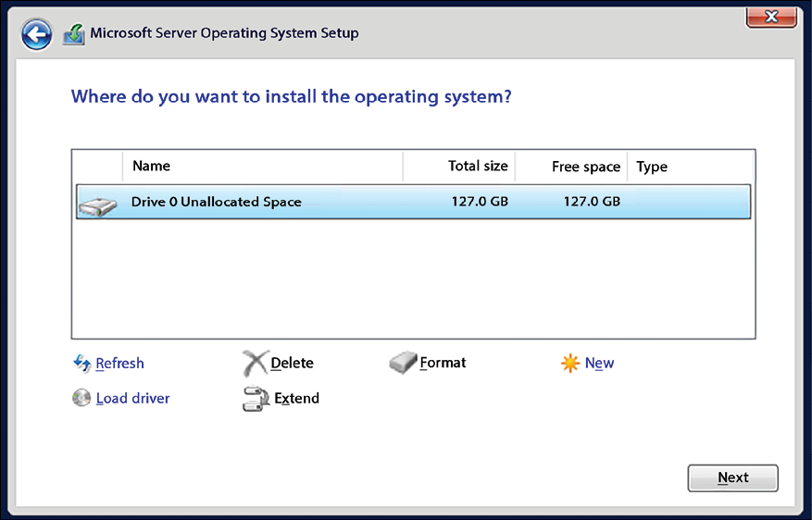This screenshot has height=520, width=812.
Task: Click the New starburst icon
Action: point(570,364)
